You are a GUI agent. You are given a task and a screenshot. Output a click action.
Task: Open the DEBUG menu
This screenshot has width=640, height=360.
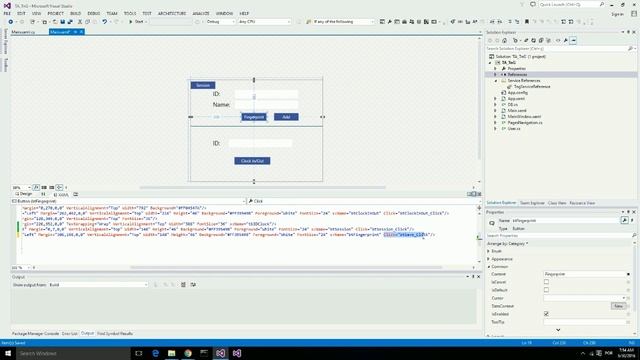93,13
